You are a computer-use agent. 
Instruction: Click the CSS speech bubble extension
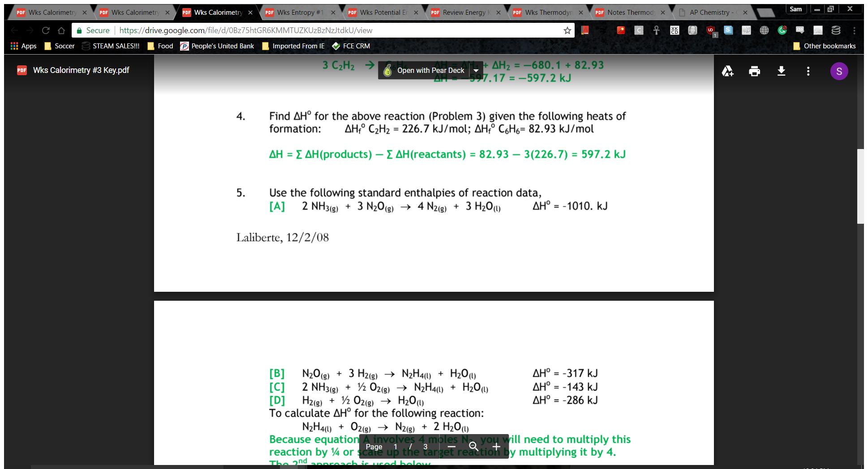click(x=800, y=30)
